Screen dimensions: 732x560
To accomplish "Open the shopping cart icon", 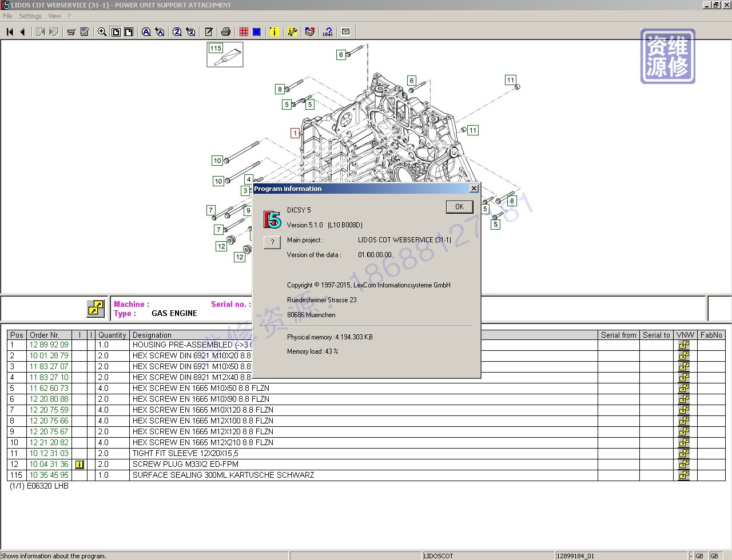I will (71, 32).
